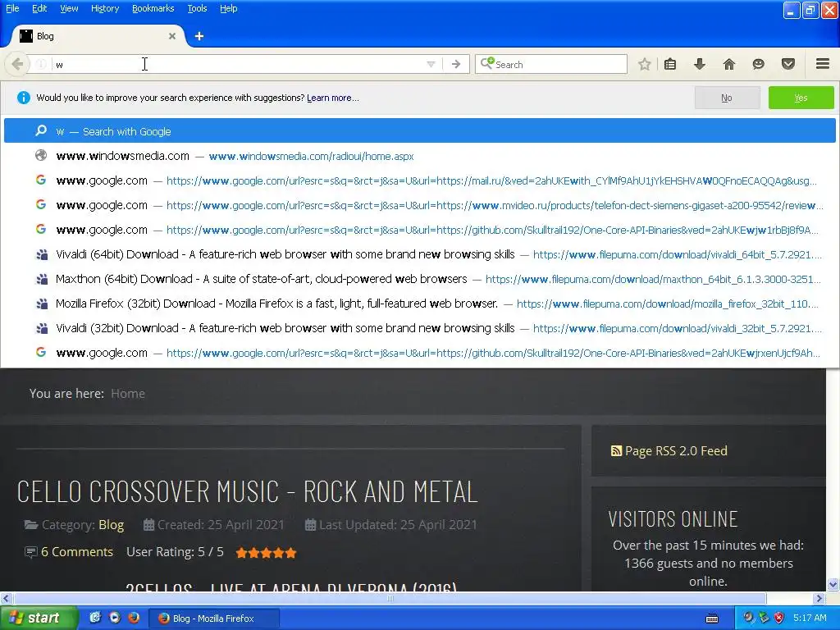The height and width of the screenshot is (630, 840).
Task: Open Cello Crossover Music article title
Action: point(247,492)
